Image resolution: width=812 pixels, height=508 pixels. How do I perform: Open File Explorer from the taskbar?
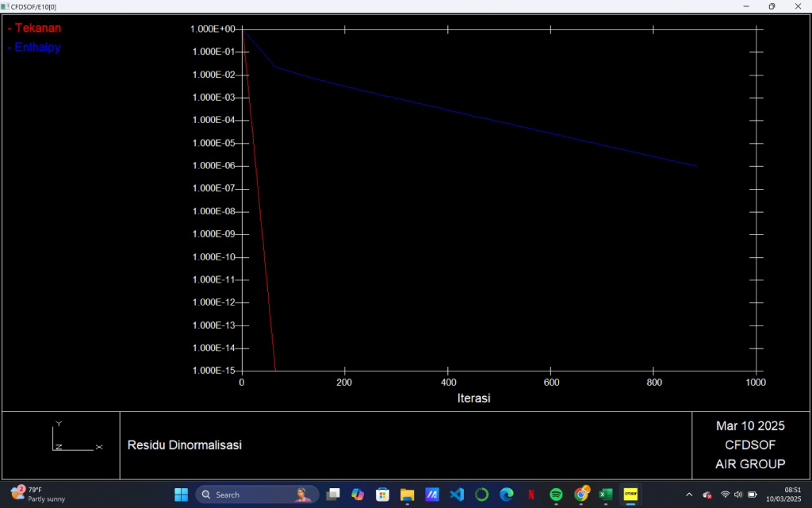(407, 495)
